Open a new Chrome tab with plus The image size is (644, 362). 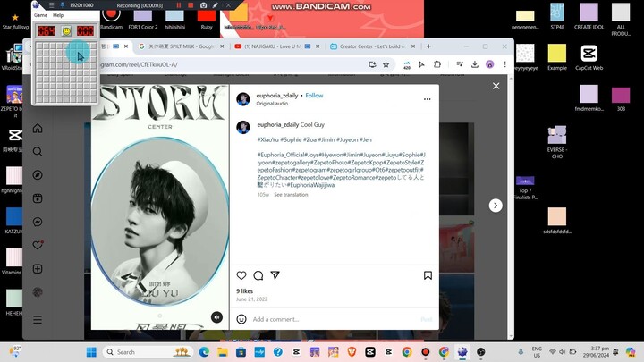[x=428, y=46]
